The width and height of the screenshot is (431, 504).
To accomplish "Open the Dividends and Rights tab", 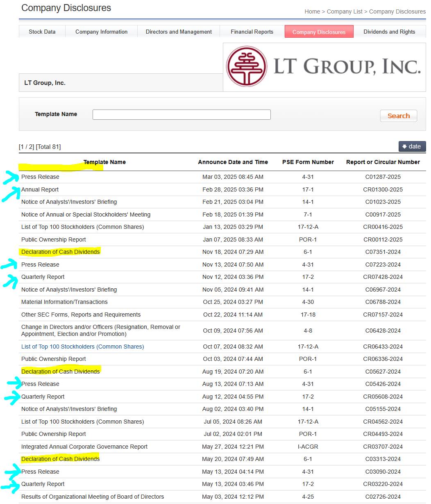I will tap(389, 32).
